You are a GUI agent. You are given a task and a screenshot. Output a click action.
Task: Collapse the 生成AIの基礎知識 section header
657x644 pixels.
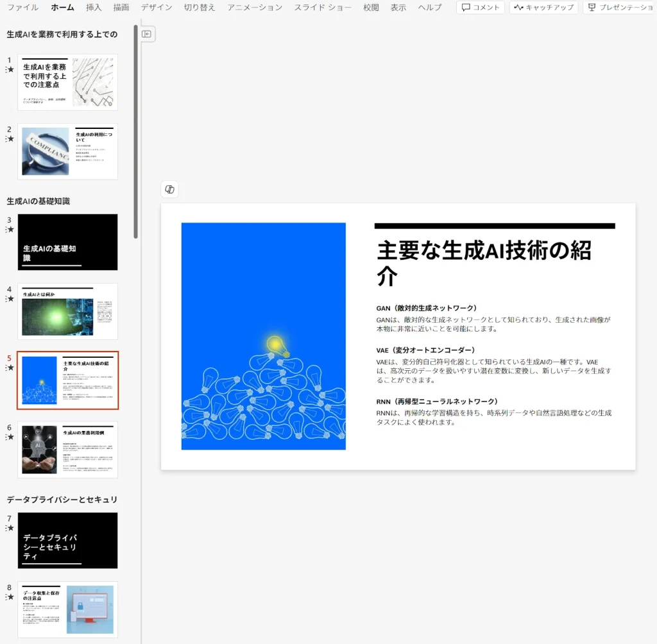click(38, 201)
